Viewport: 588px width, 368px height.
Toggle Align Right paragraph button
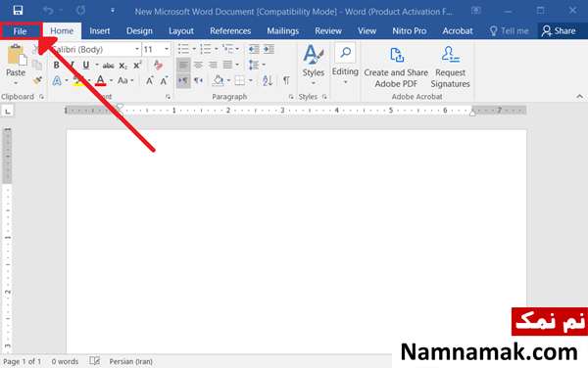pos(213,66)
